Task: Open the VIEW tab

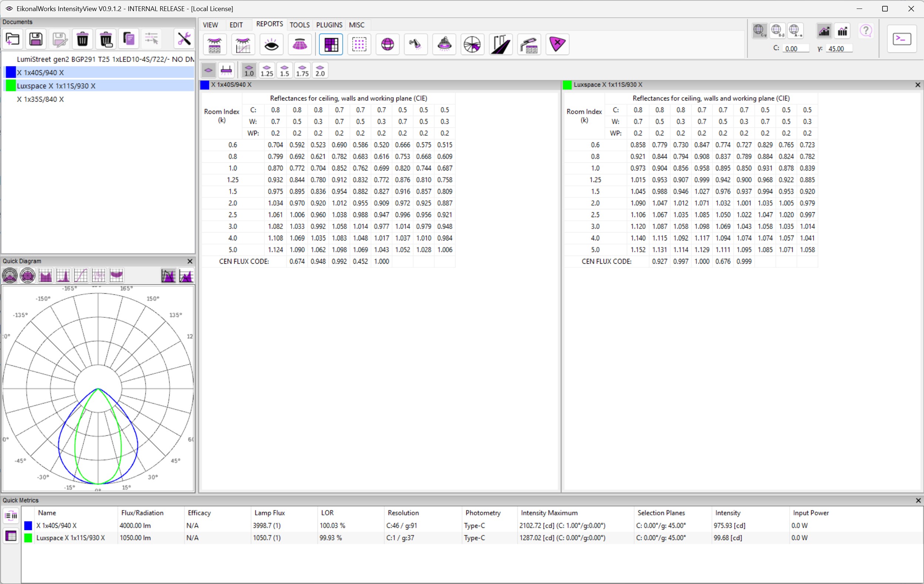Action: (x=211, y=25)
